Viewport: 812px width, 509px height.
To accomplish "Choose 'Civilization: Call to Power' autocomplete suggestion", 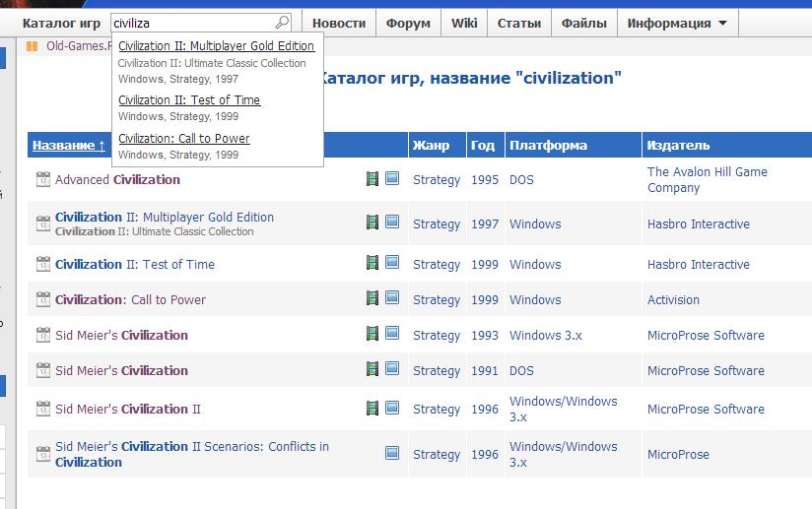I will pyautogui.click(x=184, y=139).
